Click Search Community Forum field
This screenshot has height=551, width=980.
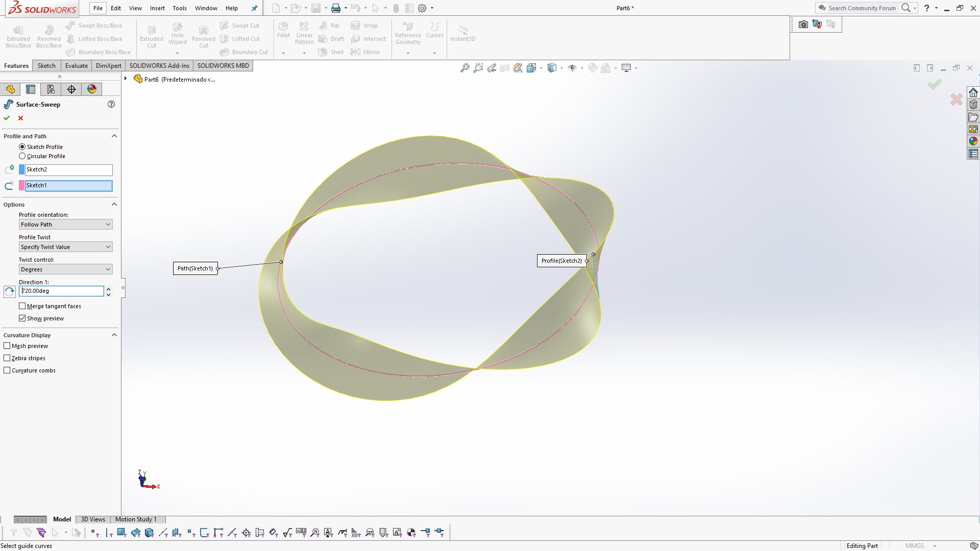point(863,8)
